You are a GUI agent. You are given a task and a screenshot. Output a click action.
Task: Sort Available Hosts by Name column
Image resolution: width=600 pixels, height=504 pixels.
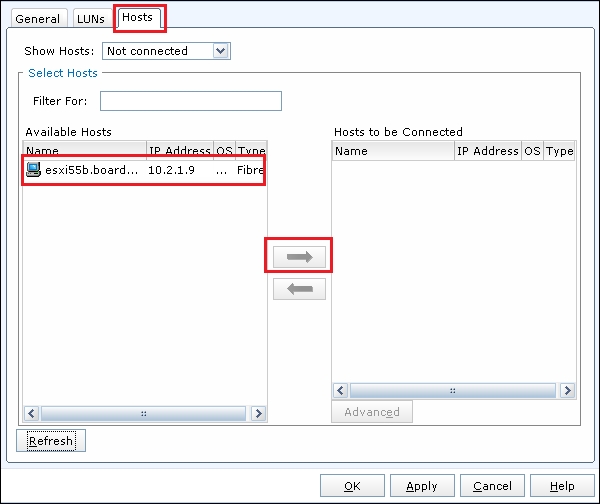click(x=85, y=149)
